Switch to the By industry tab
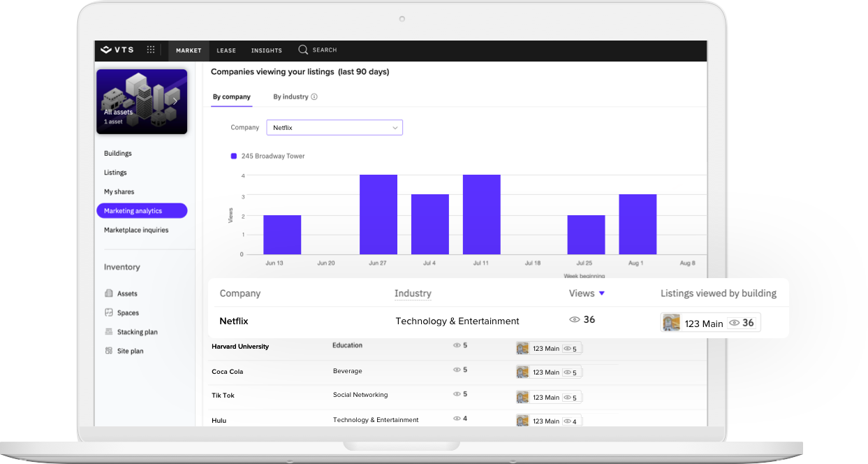 (x=290, y=97)
